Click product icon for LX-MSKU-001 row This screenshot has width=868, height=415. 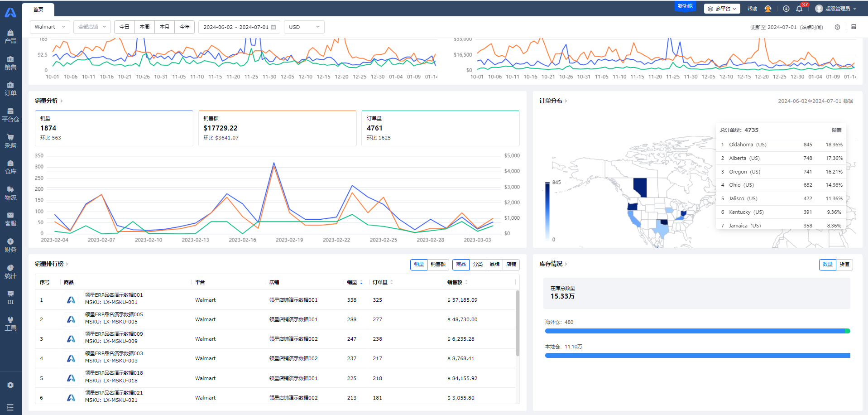pyautogui.click(x=71, y=300)
